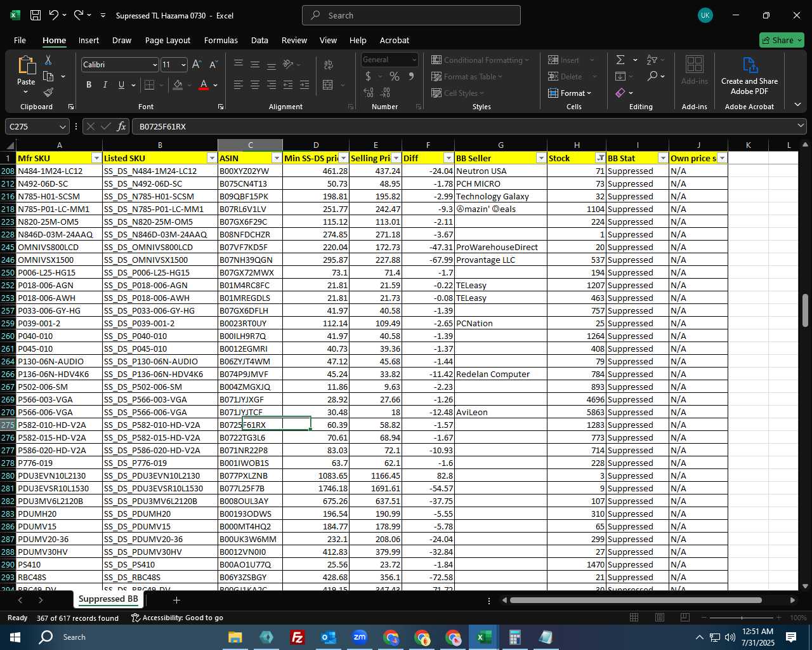812x650 pixels.
Task: Click the Share button
Action: (782, 40)
